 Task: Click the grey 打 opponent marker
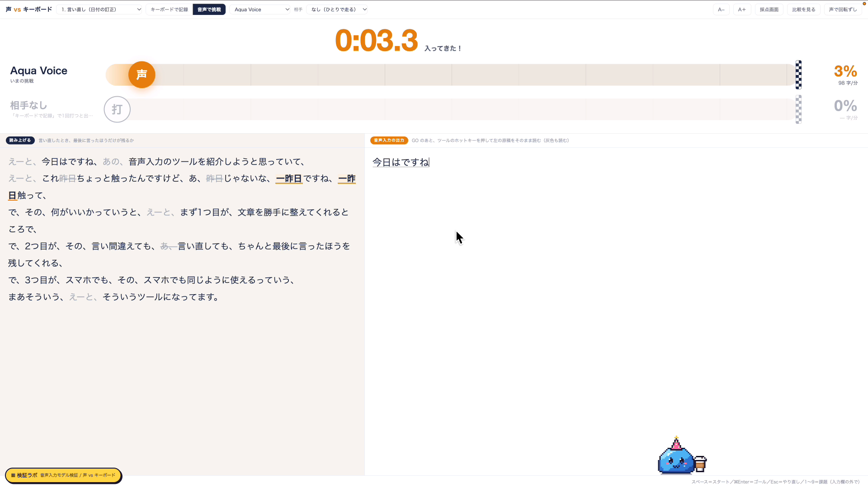coord(117,109)
